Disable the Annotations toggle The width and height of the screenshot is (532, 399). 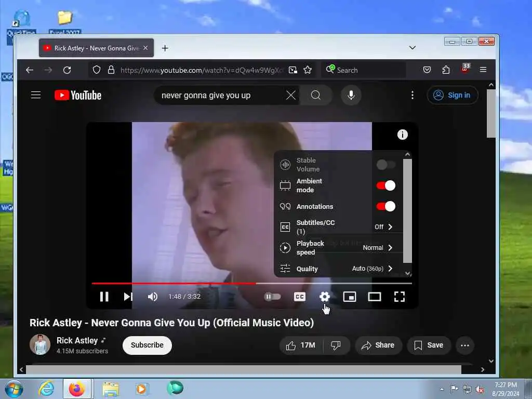tap(386, 206)
